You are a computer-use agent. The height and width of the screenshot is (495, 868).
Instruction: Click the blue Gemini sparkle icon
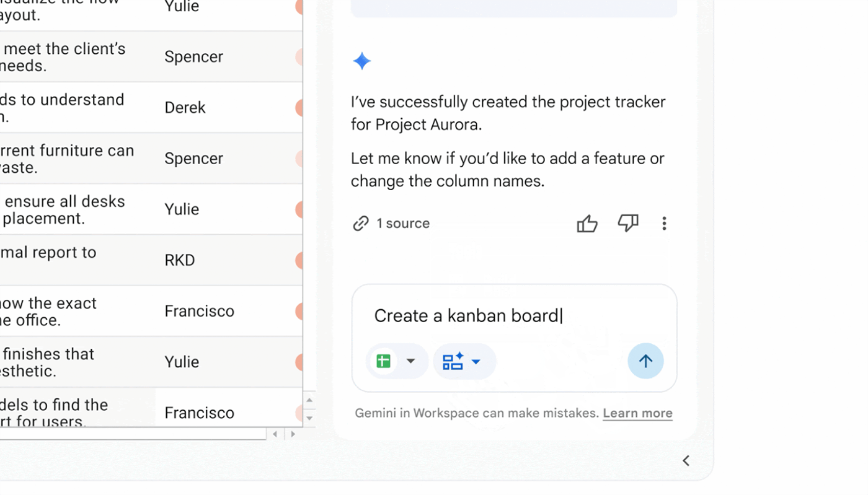[x=361, y=61]
